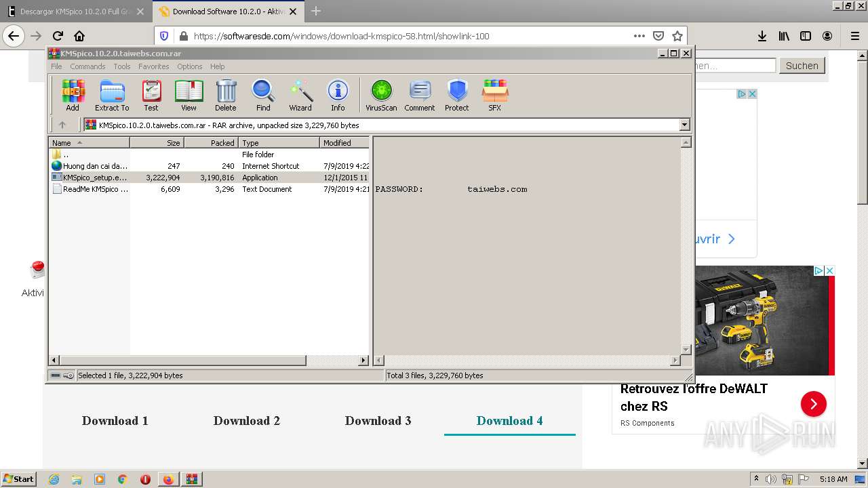The image size is (868, 488).
Task: Open the Wizard tool
Action: [x=300, y=95]
